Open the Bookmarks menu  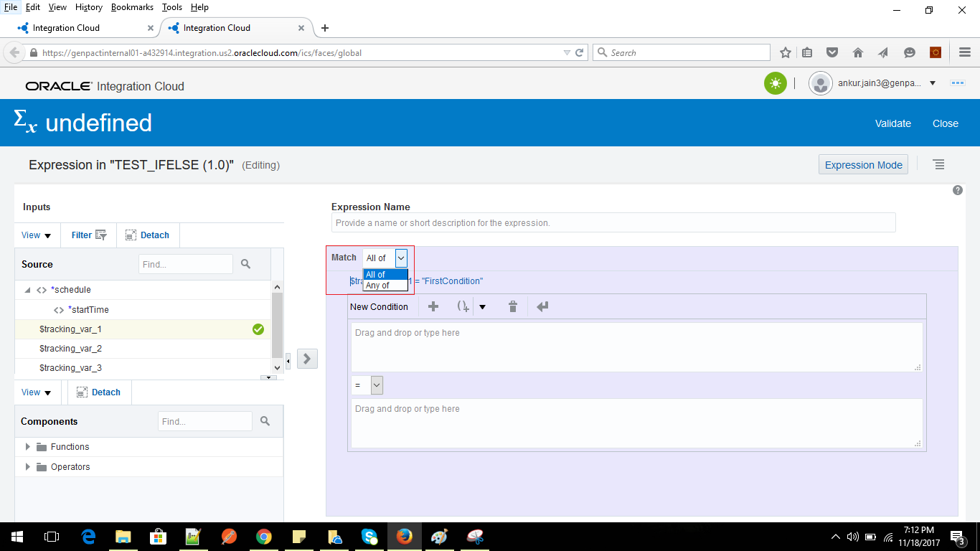(133, 7)
